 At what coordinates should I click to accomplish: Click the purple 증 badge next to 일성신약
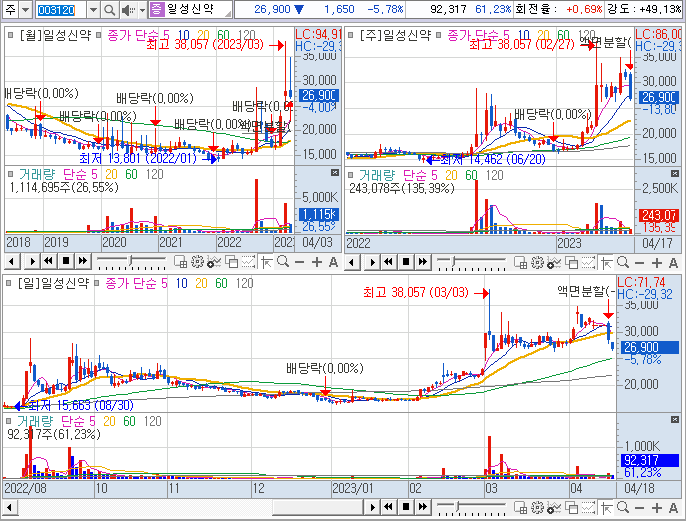point(156,10)
